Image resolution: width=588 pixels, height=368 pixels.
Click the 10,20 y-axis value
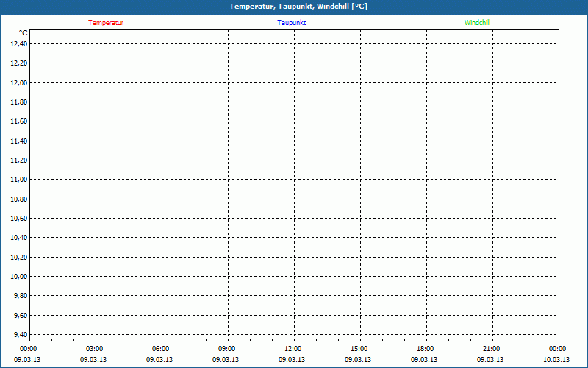point(19,258)
